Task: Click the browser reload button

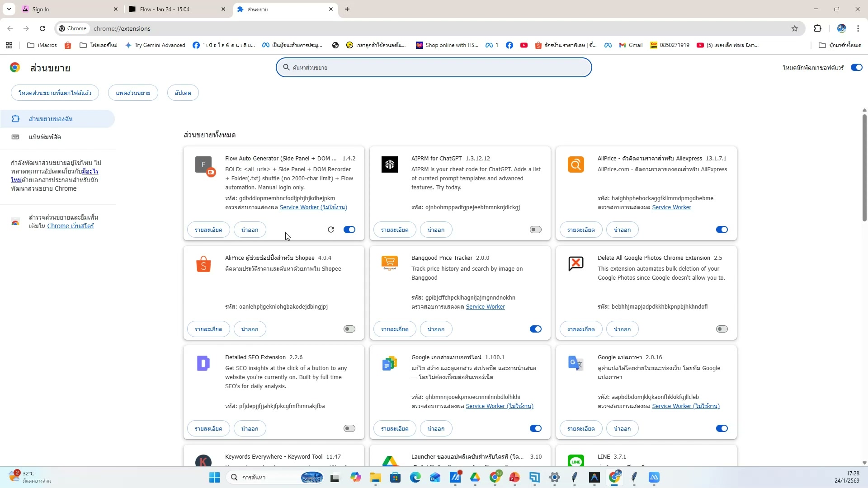Action: click(42, 28)
